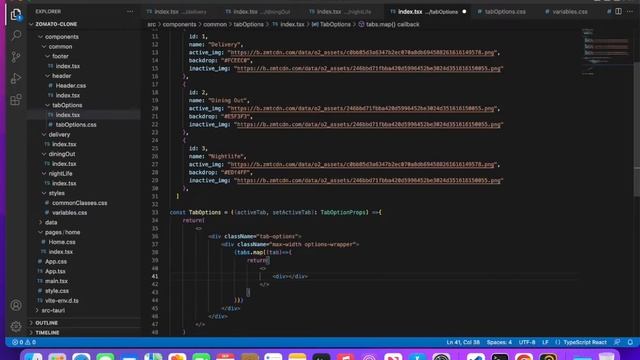640x360 pixels.
Task: Open tabOptions.css in explorer tree
Action: (76, 125)
